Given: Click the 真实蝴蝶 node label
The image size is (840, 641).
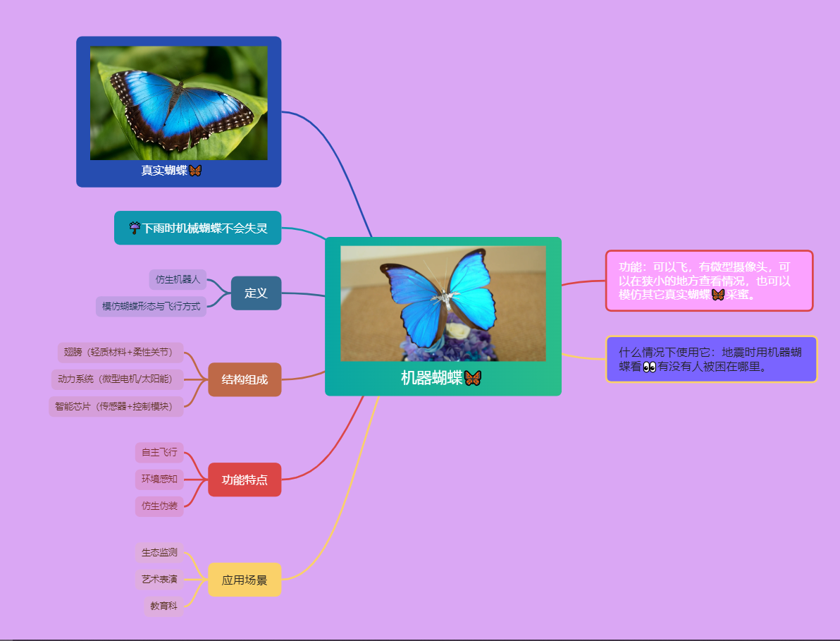Looking at the screenshot, I should [x=171, y=171].
